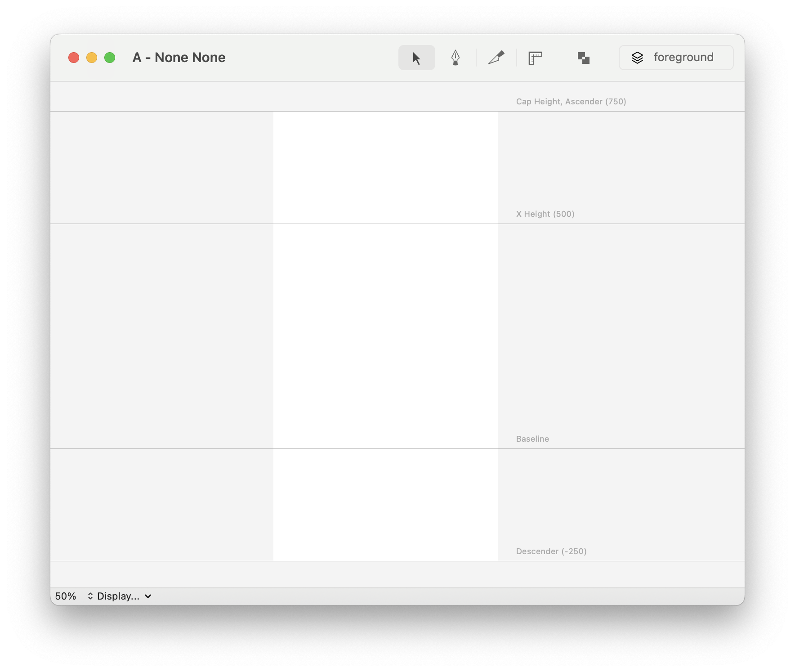Click the zoom stepper arrows
This screenshot has height=672, width=795.
coord(90,596)
